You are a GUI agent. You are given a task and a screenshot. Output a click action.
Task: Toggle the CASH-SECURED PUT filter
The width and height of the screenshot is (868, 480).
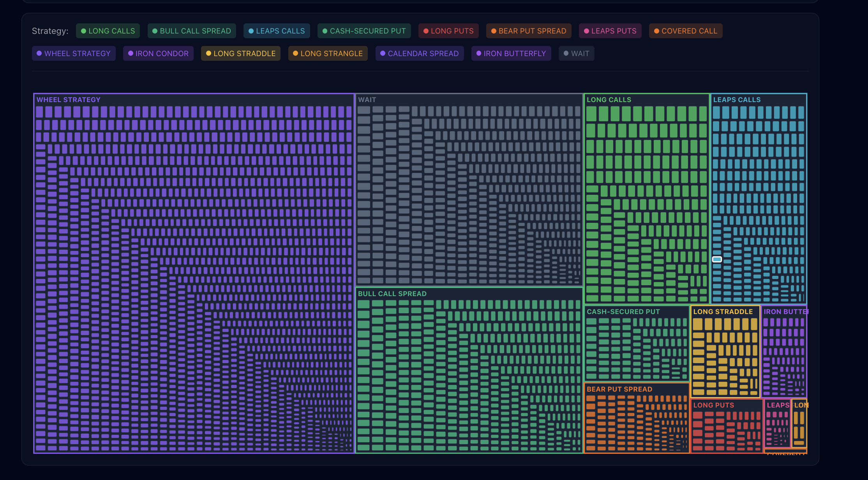364,31
